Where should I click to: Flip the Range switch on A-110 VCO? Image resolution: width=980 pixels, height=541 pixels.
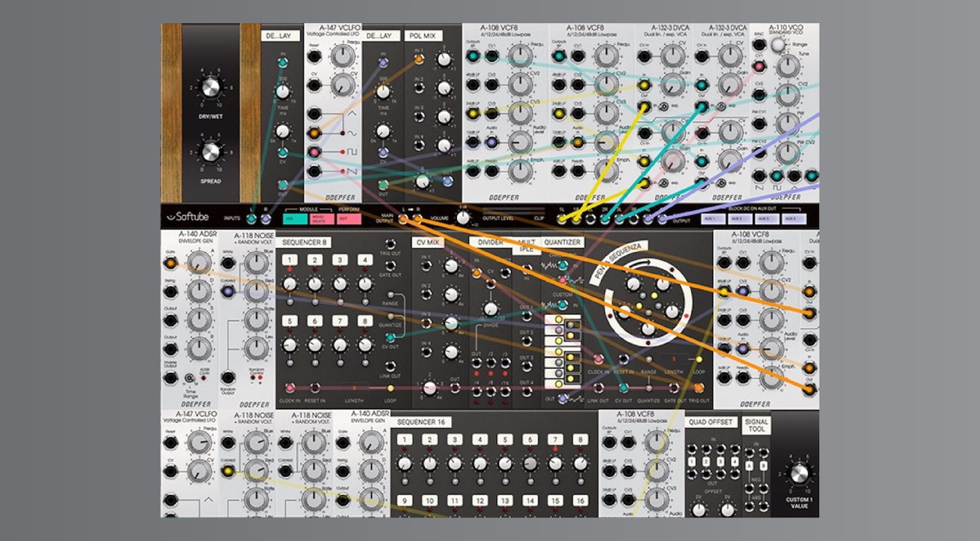[778, 45]
